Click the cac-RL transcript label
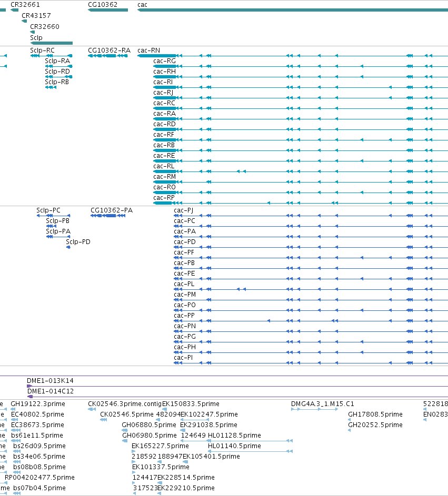 click(x=164, y=166)
